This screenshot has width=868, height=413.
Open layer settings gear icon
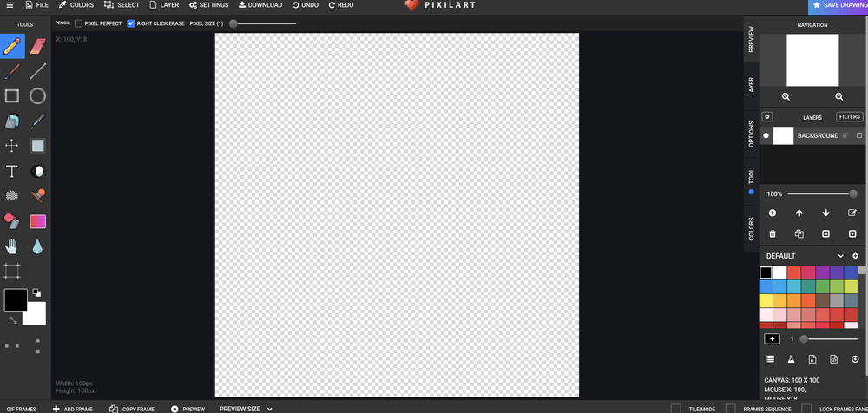[766, 117]
